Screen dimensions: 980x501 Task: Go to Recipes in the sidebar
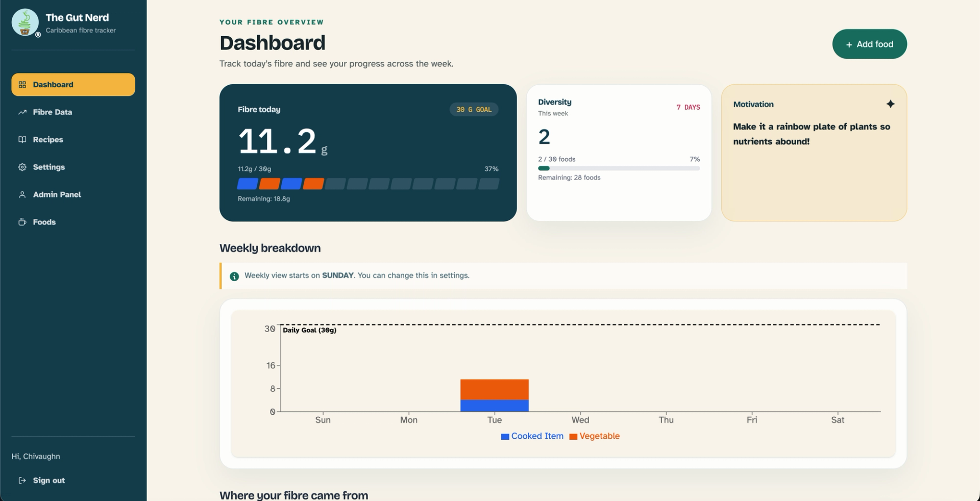[73, 140]
